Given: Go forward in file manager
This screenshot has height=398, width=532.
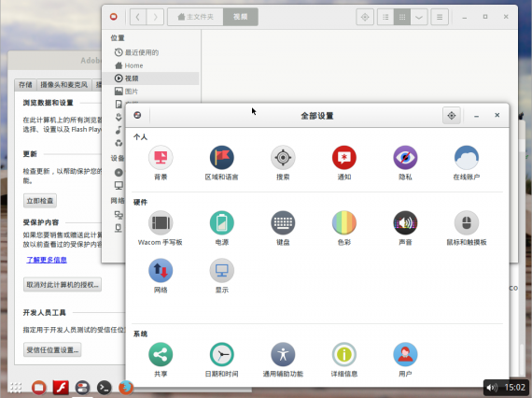Looking at the screenshot, I should [155, 17].
